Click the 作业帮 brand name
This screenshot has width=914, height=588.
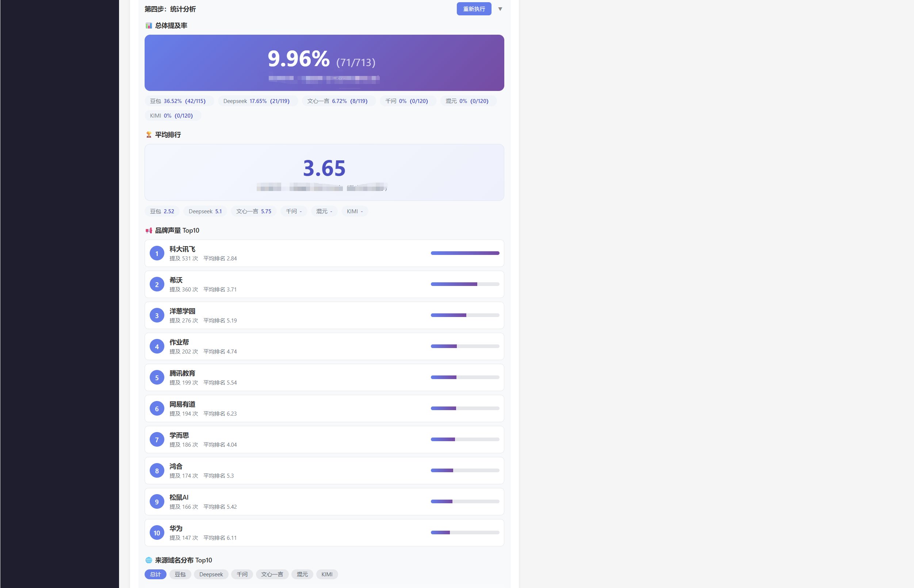pos(179,342)
